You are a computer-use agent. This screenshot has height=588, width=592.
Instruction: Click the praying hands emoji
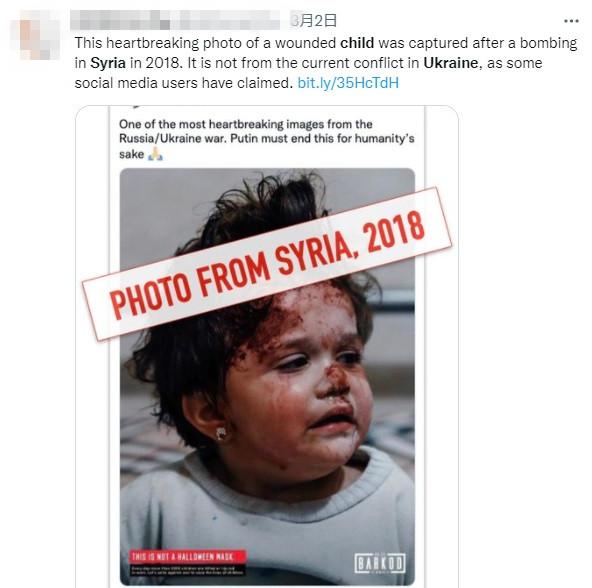pos(155,154)
